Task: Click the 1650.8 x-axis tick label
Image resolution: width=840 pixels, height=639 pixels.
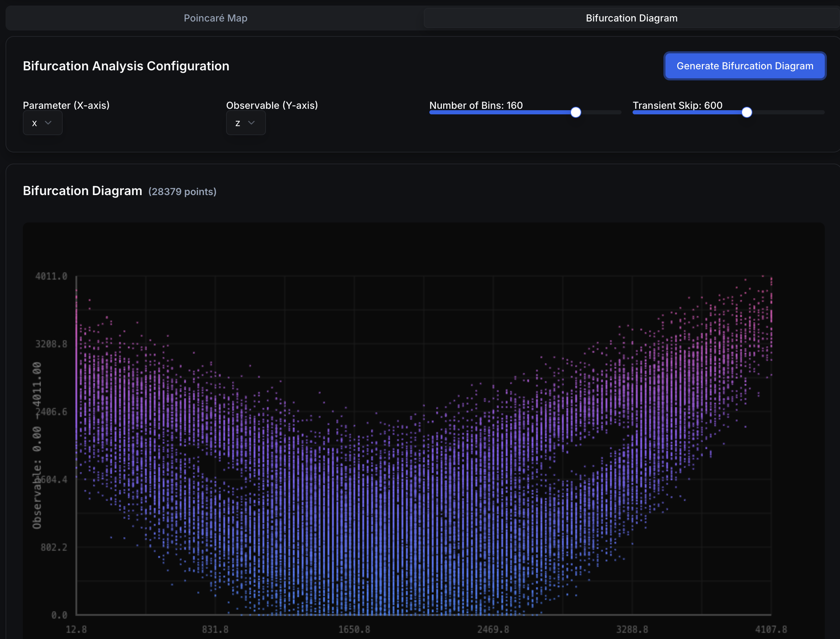Action: coord(354,629)
